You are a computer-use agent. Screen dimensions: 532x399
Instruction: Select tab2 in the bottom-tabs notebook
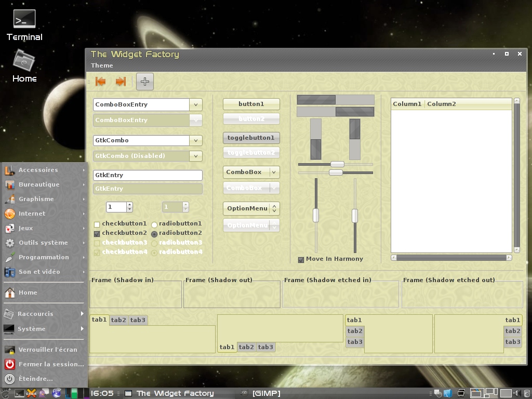pos(246,347)
